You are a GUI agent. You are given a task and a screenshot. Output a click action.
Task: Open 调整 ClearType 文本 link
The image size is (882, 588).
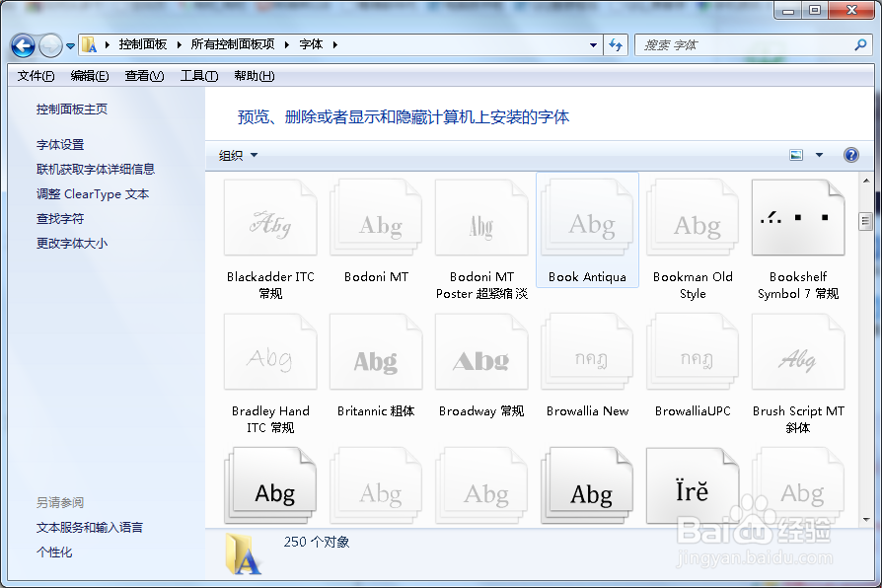(x=93, y=194)
